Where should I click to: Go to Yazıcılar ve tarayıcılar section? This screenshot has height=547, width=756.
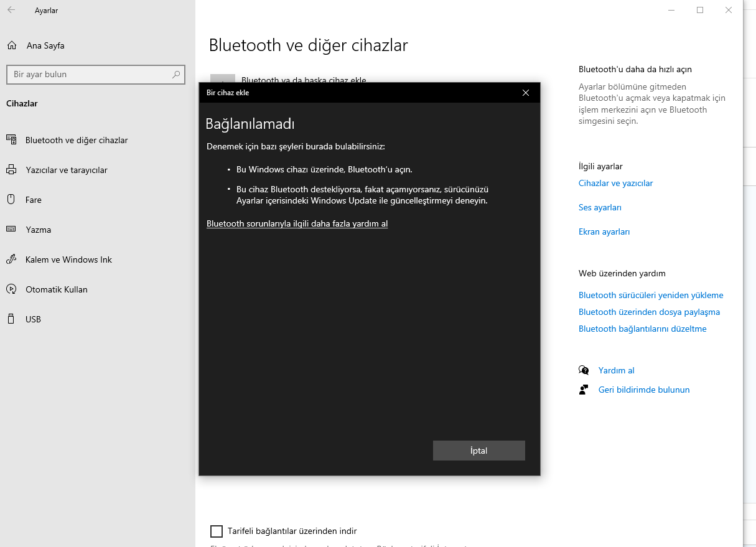coord(67,170)
